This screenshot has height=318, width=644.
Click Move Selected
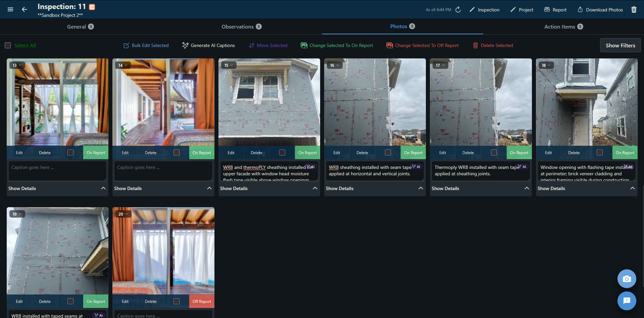coord(268,45)
